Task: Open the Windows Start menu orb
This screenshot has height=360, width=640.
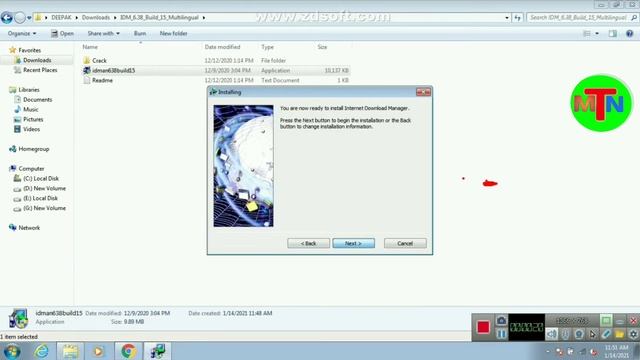Action: pos(12,351)
